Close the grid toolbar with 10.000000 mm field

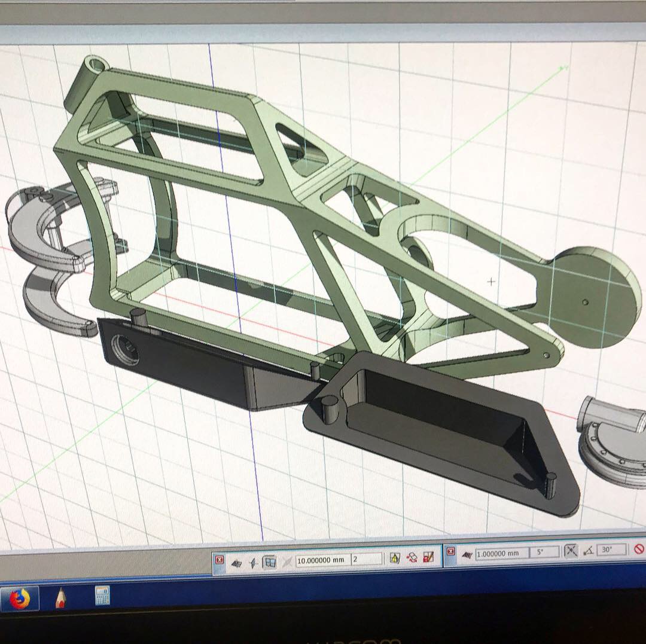(220, 560)
